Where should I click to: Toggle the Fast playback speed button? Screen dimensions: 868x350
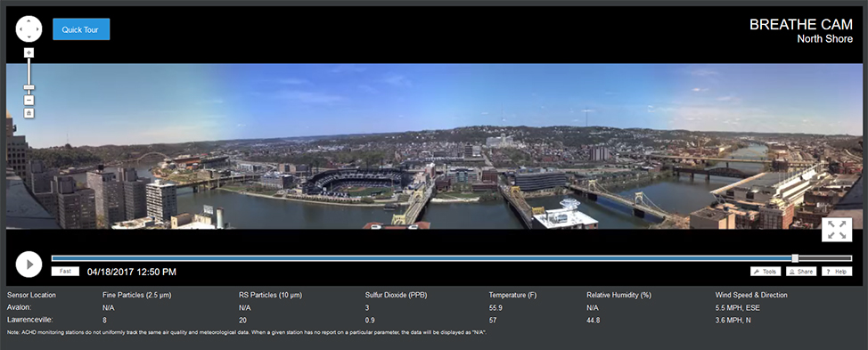65,272
